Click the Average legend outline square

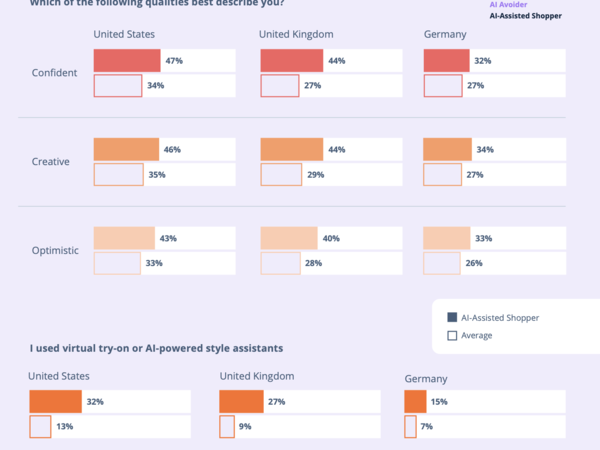pos(452,335)
